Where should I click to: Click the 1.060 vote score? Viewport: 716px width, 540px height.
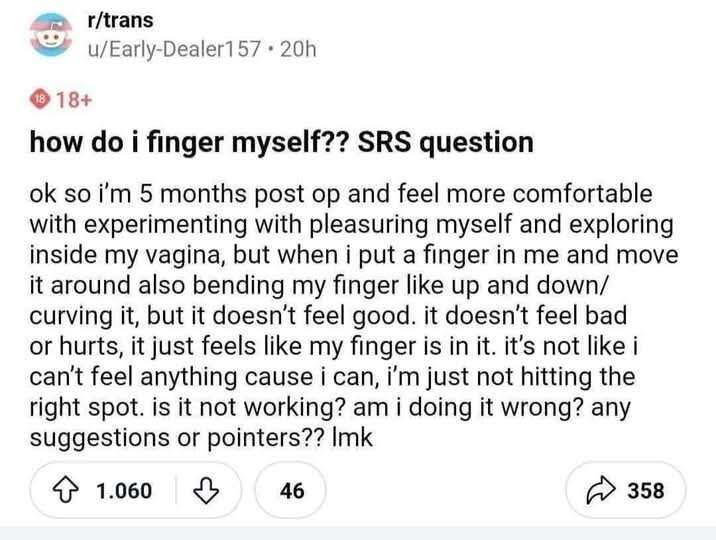[x=124, y=491]
